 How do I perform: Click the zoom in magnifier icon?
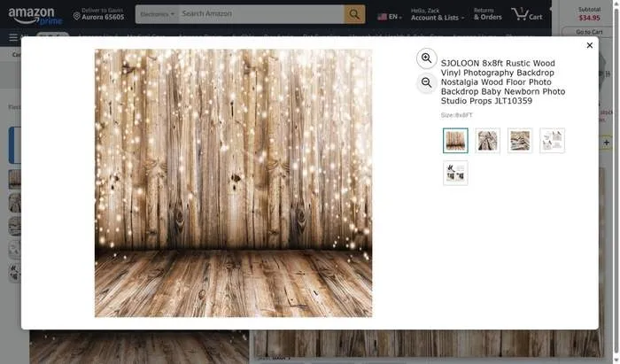tap(426, 58)
